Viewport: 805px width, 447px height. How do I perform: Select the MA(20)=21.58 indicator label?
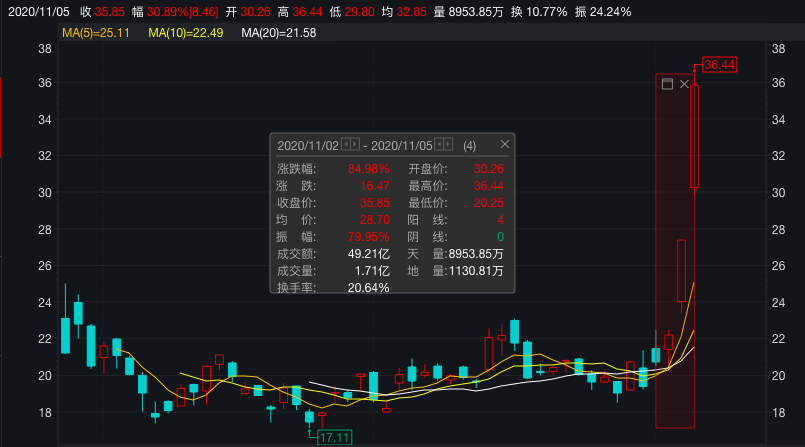[279, 33]
